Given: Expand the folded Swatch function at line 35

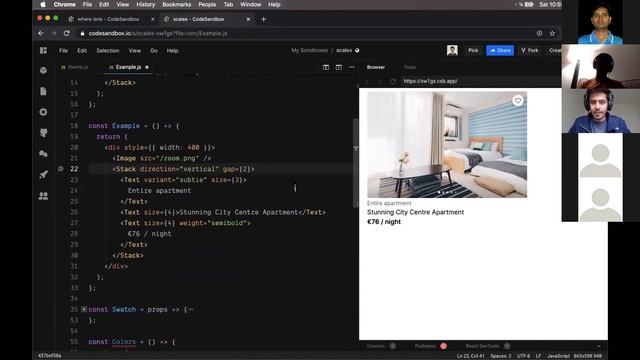Looking at the screenshot, I should [84, 309].
